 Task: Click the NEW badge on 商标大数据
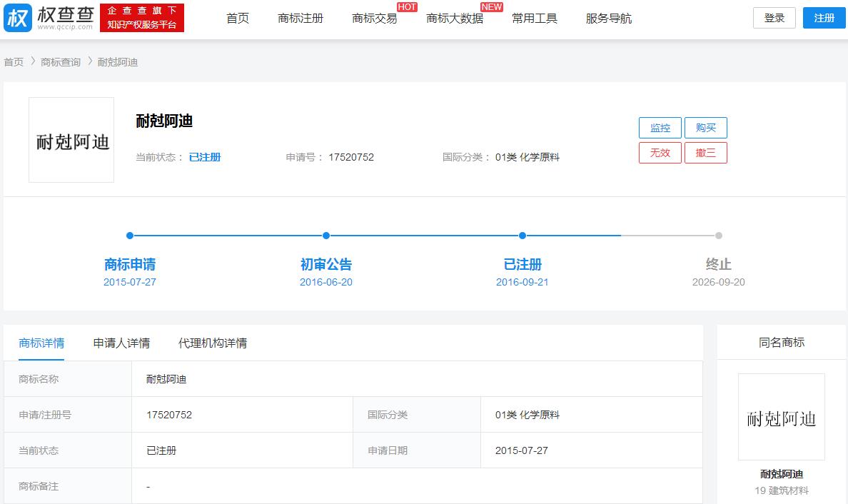[492, 7]
